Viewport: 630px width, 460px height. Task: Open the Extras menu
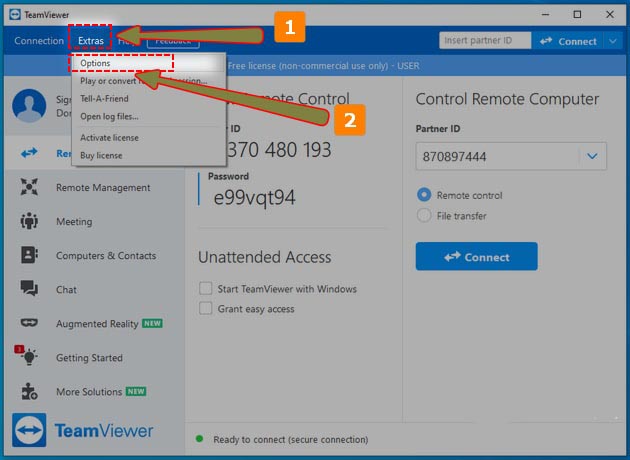(91, 41)
